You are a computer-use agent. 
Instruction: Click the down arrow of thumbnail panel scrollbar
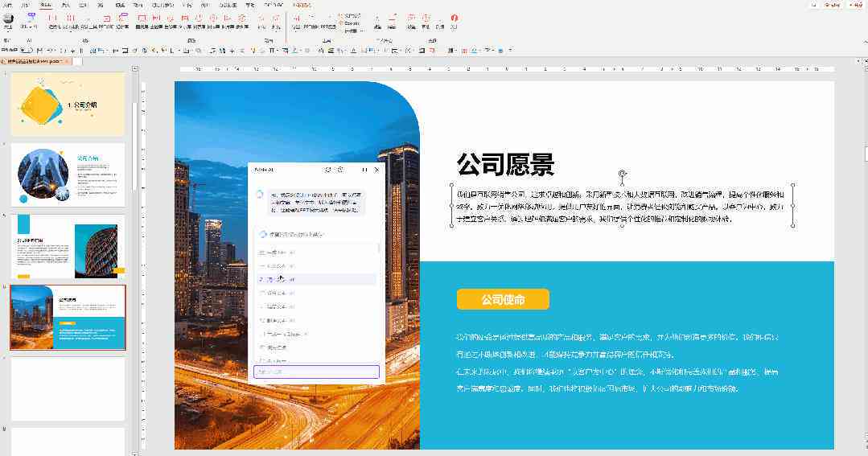[x=134, y=454]
